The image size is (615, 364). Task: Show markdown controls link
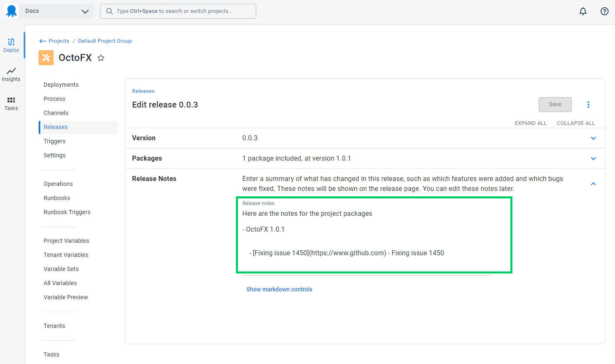[279, 289]
